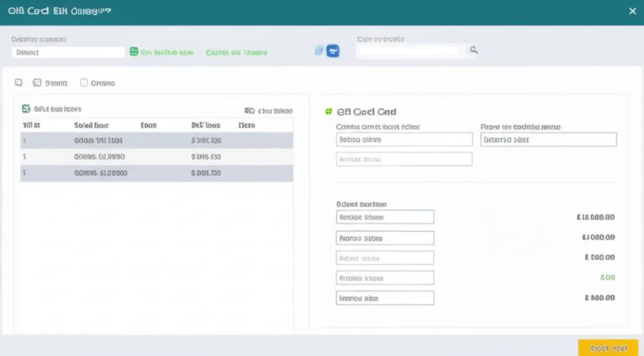Click the small icon at table header's right
This screenshot has height=356, width=644.
click(250, 111)
